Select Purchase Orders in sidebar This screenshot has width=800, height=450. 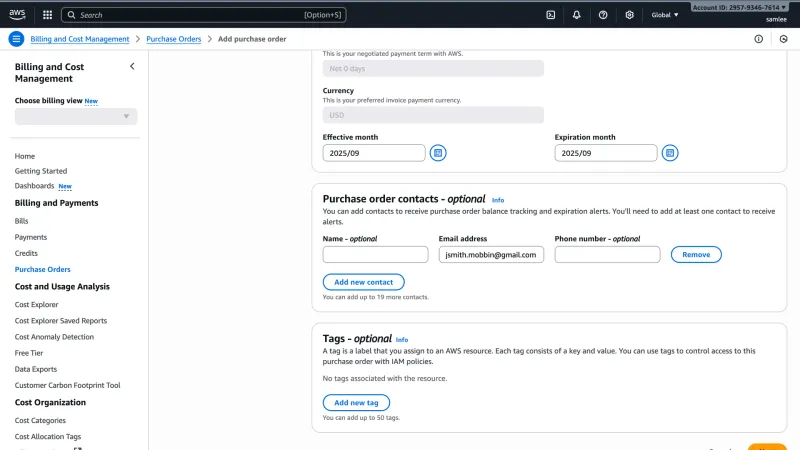click(42, 269)
